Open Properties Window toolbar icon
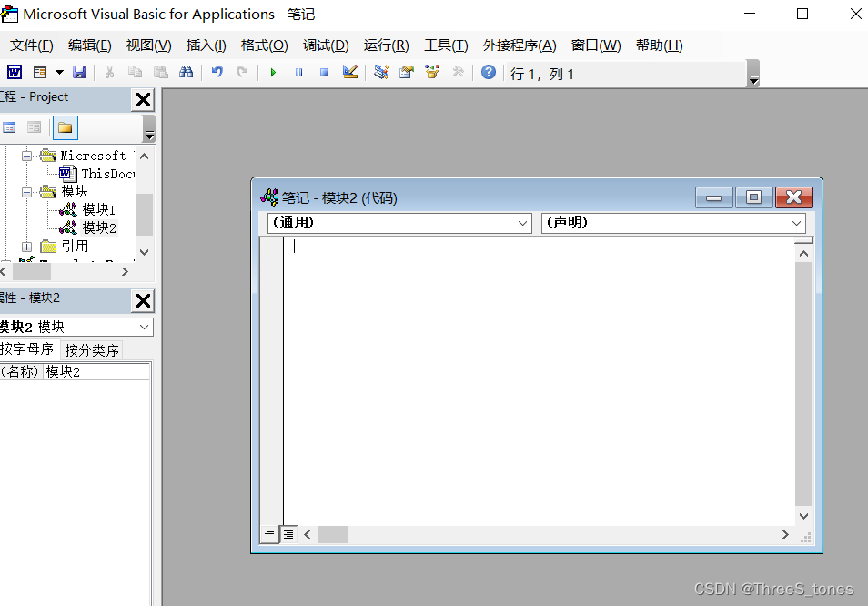The height and width of the screenshot is (606, 868). (x=407, y=72)
